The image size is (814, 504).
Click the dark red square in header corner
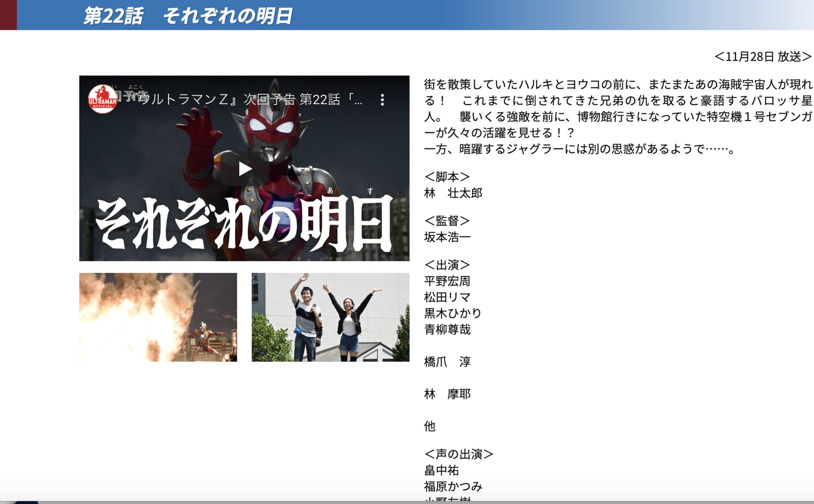pyautogui.click(x=8, y=15)
